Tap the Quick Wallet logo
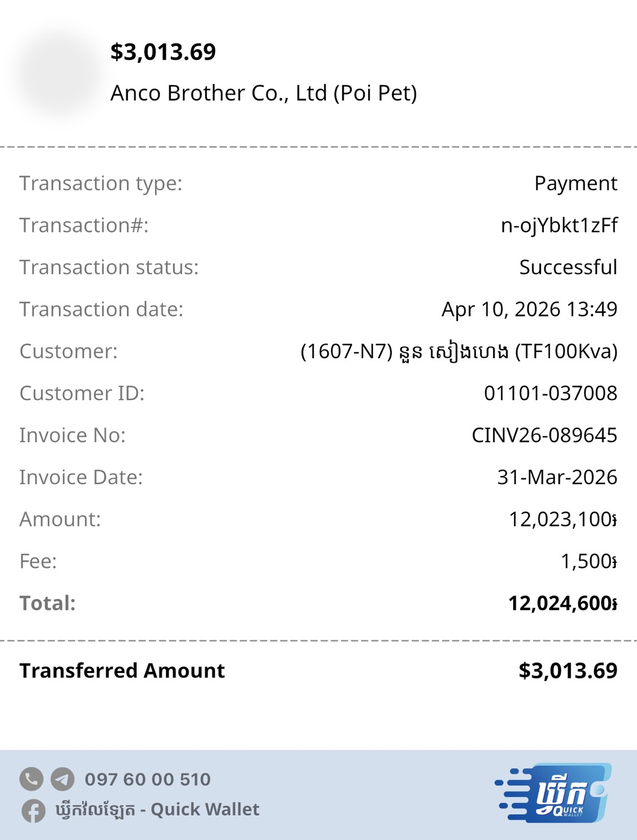 (553, 793)
